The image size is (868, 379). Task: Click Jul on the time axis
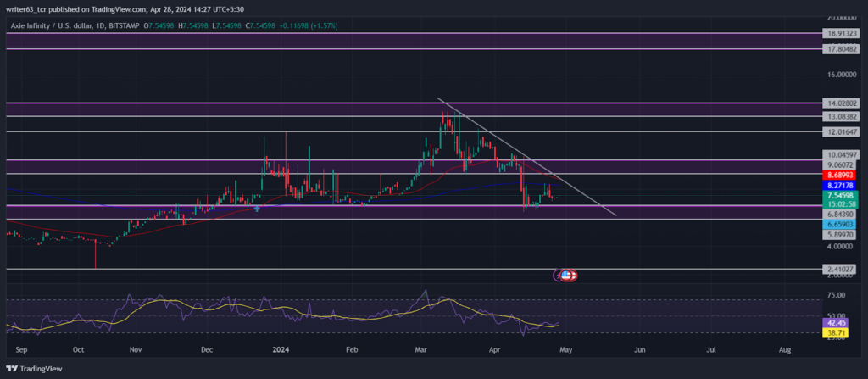(712, 350)
